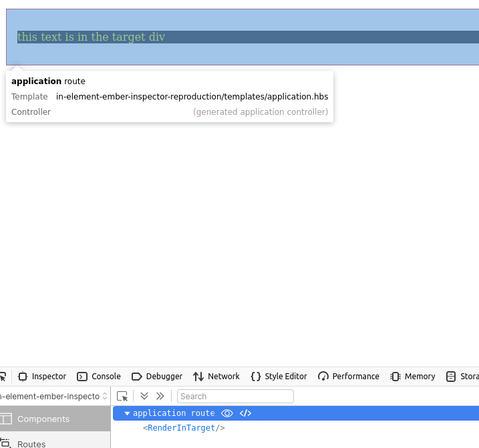Open the Console devtools tab
The image size is (479, 448).
[x=99, y=377]
